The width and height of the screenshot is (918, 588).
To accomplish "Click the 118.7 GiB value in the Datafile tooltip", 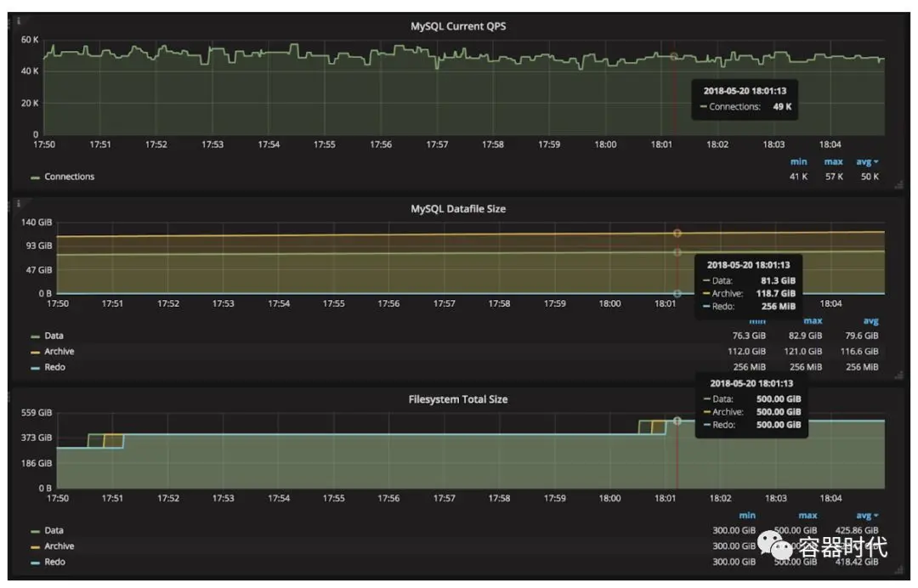I will [x=776, y=294].
